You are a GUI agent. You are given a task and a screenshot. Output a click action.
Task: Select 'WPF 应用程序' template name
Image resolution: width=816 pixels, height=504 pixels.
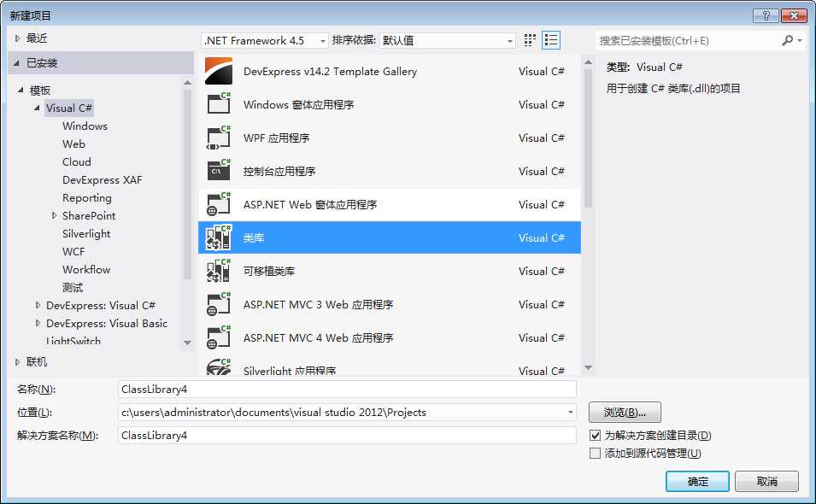276,138
